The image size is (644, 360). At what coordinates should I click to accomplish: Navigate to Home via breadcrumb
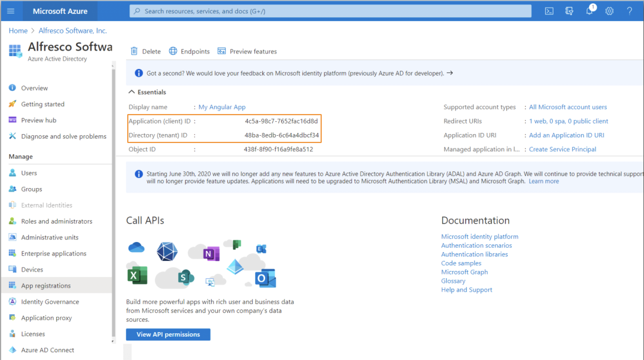pyautogui.click(x=18, y=31)
